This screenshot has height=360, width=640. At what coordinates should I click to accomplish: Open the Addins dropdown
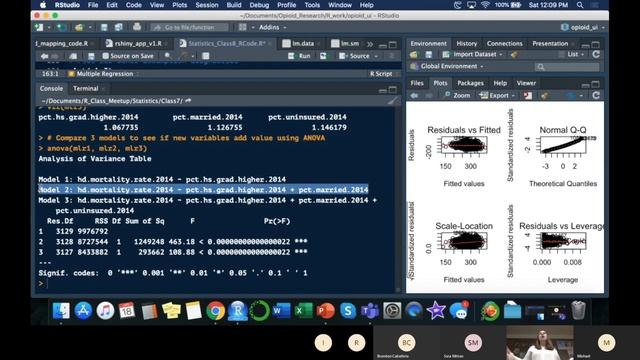click(272, 27)
